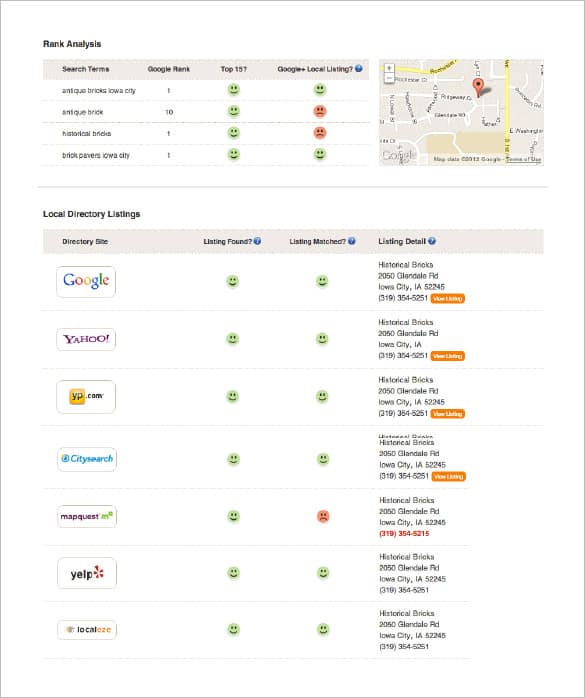The image size is (585, 698).
Task: Click the yp.com directory logo
Action: click(86, 396)
